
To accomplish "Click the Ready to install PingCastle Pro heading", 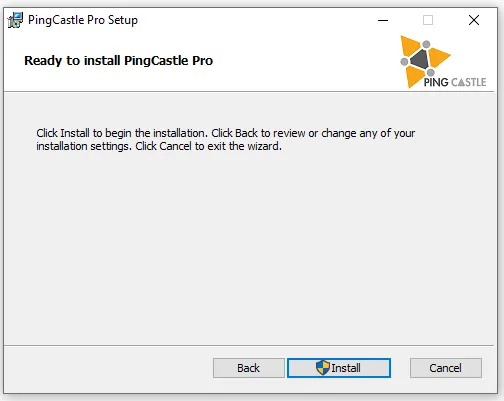I will [118, 61].
